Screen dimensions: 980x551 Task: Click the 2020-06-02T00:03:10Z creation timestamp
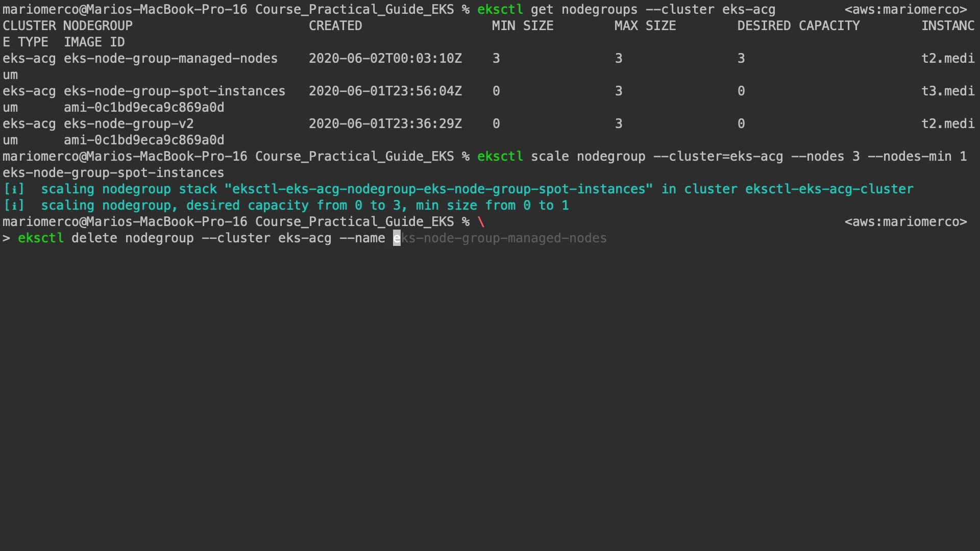(x=385, y=59)
